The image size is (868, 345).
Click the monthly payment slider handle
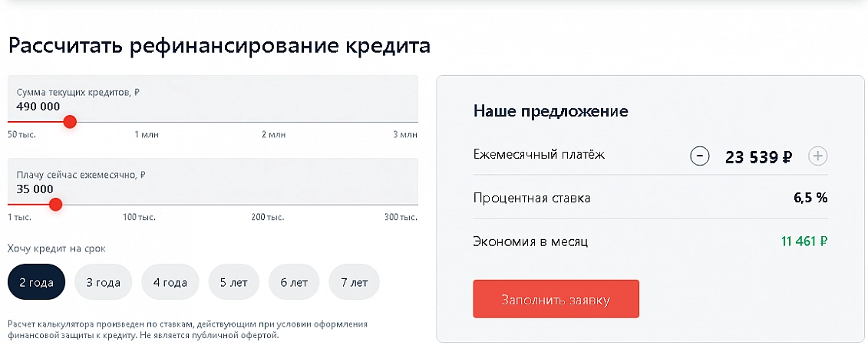[x=55, y=204]
